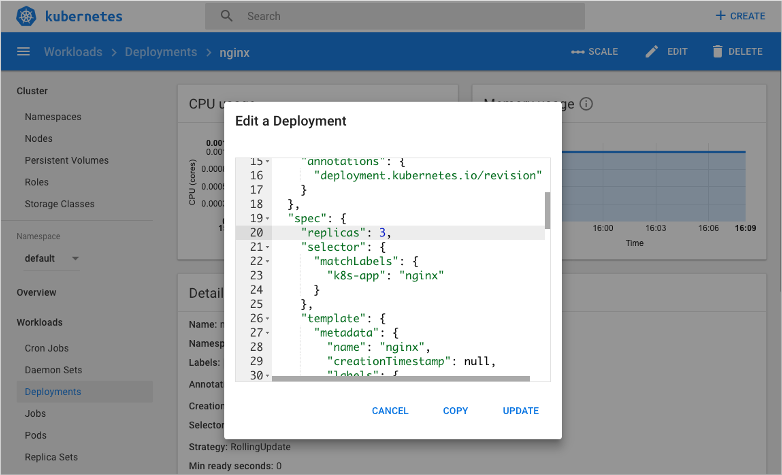Open Storage Classes in sidebar

click(x=59, y=204)
